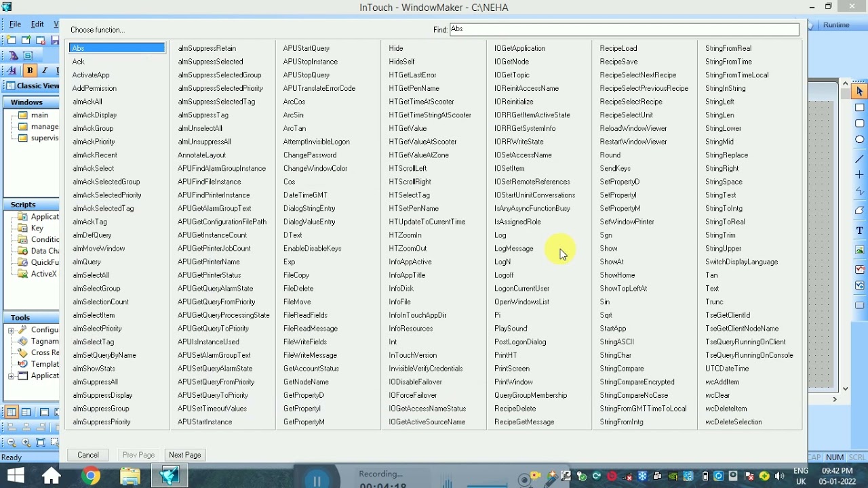Select the Polyline drawing tool
Viewport: 868px width, 488px height.
pyautogui.click(x=859, y=192)
